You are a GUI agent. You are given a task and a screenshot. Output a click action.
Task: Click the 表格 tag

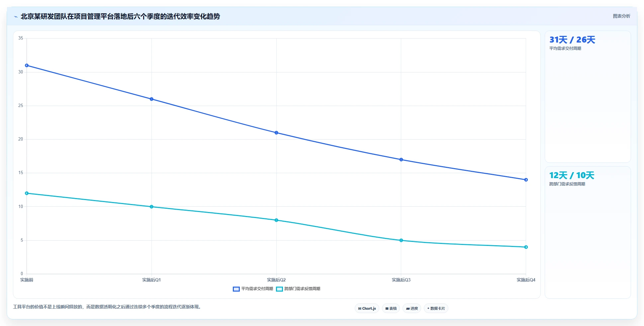391,308
